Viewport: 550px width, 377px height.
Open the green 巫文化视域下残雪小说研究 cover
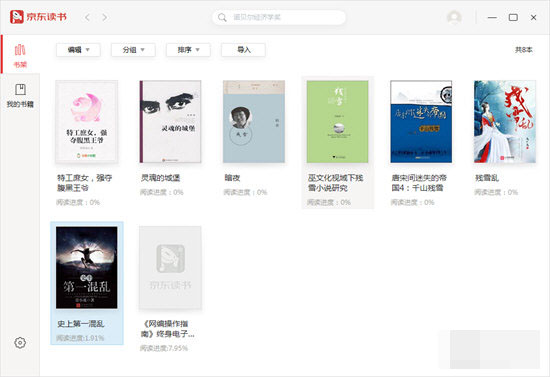[x=337, y=122]
